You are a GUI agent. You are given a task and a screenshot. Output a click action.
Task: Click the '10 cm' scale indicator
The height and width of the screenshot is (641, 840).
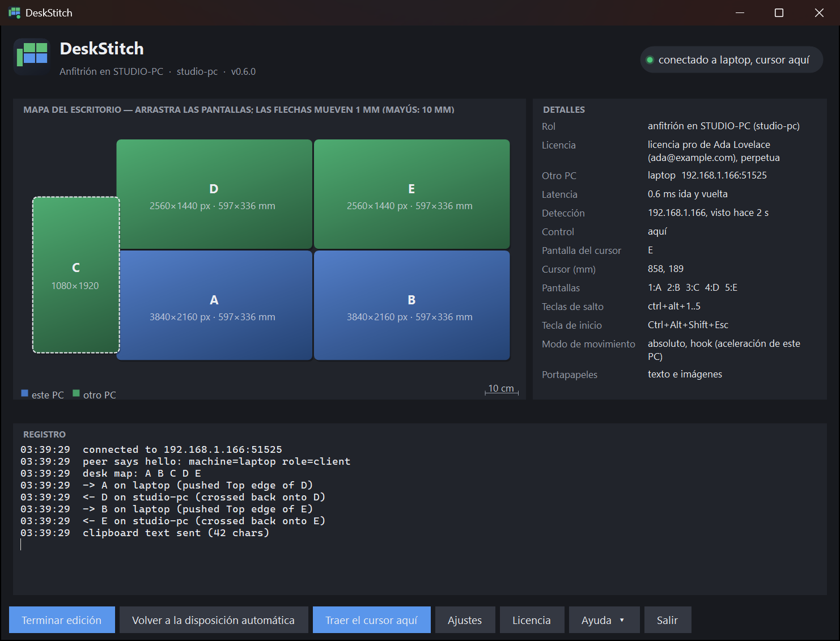(x=502, y=389)
